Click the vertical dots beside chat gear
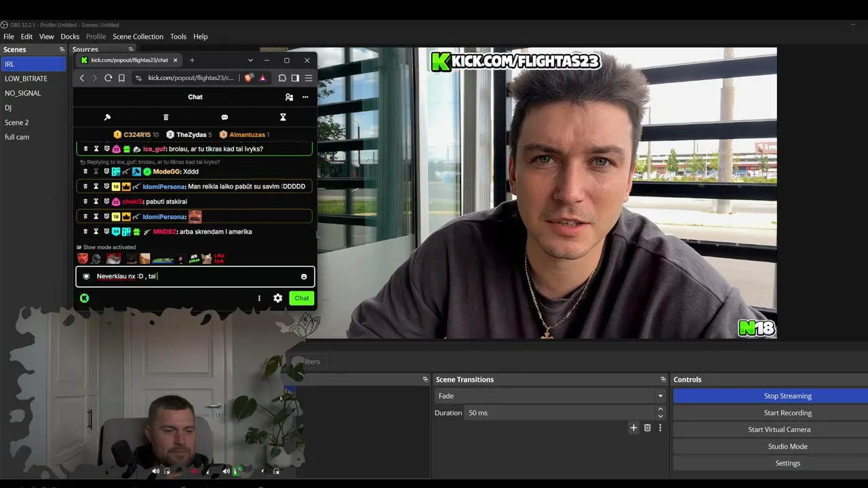The width and height of the screenshot is (868, 488). click(x=259, y=298)
